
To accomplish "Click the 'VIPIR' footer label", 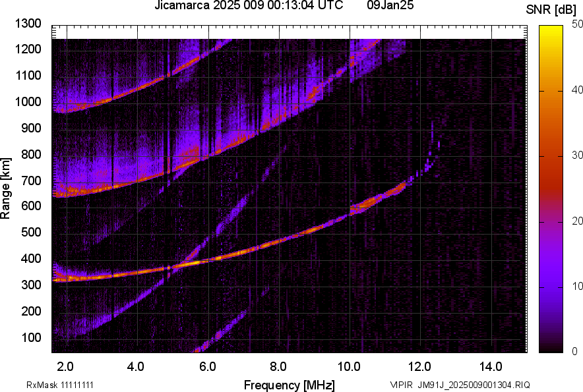I will [x=401, y=385].
